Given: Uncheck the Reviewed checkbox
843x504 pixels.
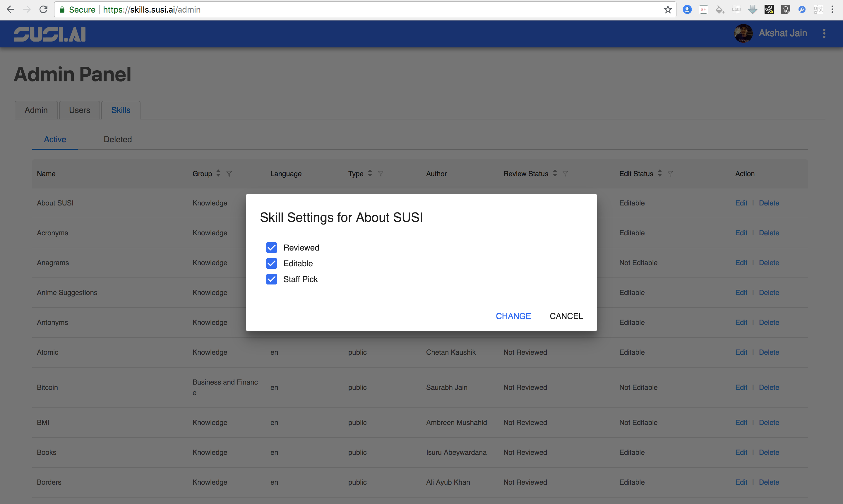Looking at the screenshot, I should [x=271, y=248].
